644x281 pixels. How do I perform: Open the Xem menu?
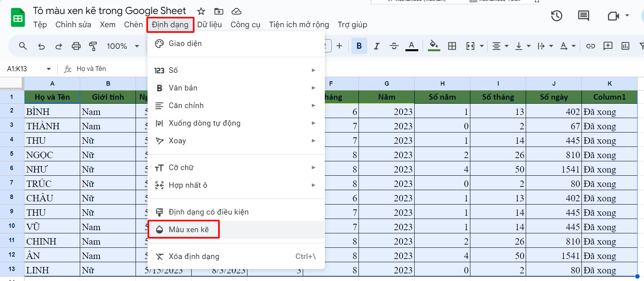pos(107,25)
